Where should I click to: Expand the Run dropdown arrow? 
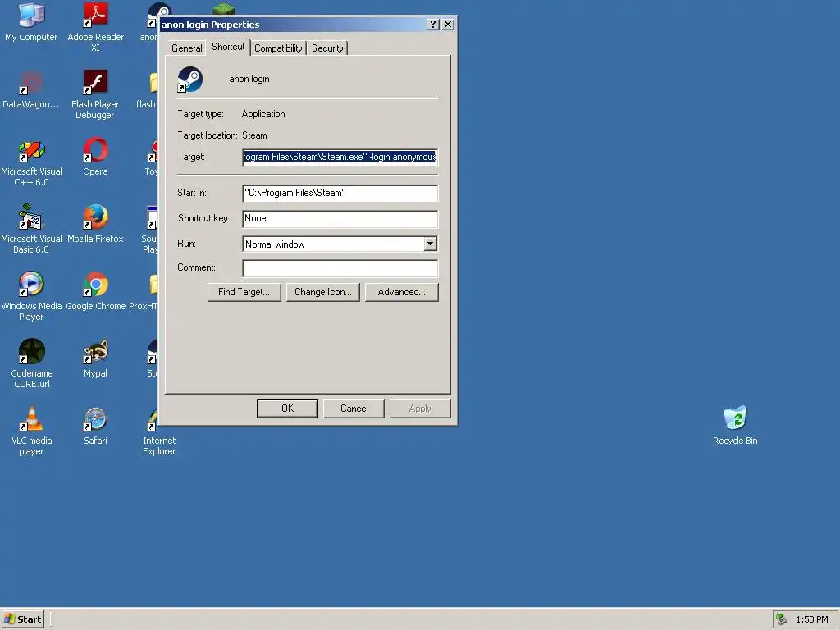click(x=430, y=244)
